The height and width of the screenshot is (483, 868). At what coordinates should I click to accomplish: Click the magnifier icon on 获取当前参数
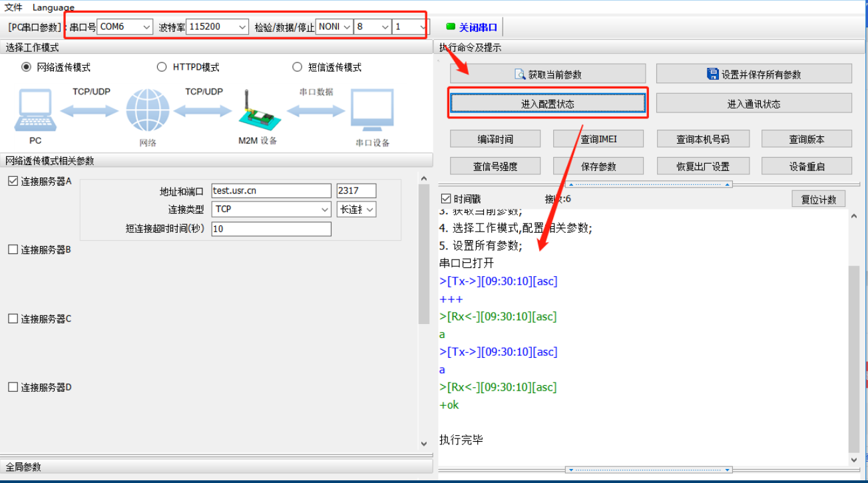[520, 75]
